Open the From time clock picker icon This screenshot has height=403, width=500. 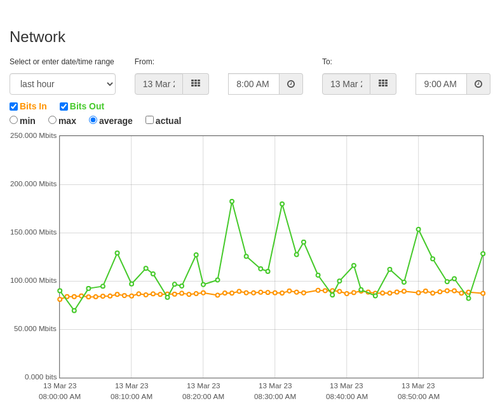[x=291, y=84]
